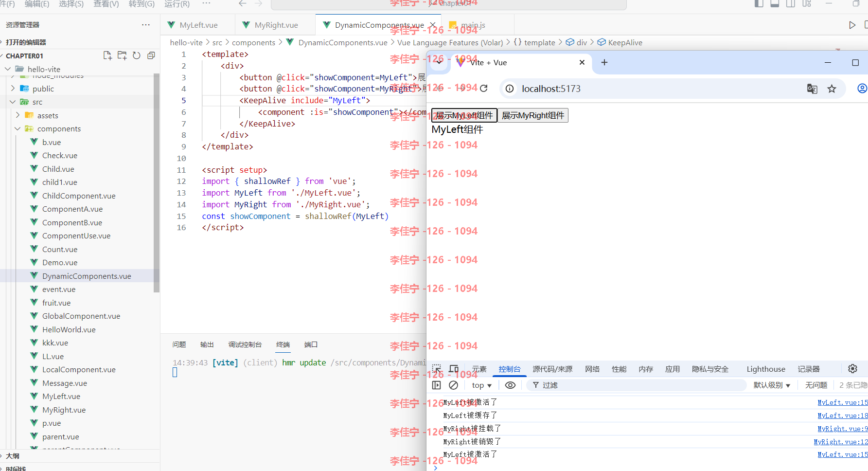
Task: Click the 展示MyRight组件 button
Action: click(533, 115)
